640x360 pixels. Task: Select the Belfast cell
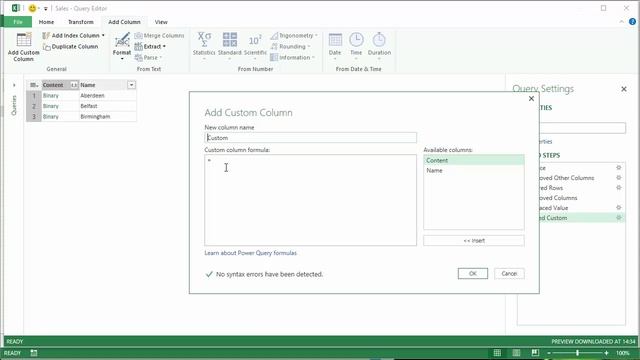107,106
